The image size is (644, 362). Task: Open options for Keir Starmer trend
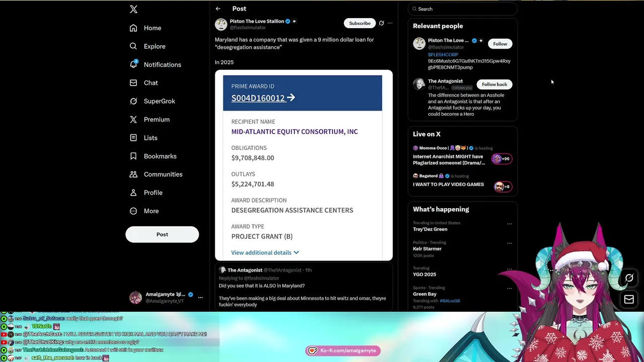pyautogui.click(x=509, y=243)
